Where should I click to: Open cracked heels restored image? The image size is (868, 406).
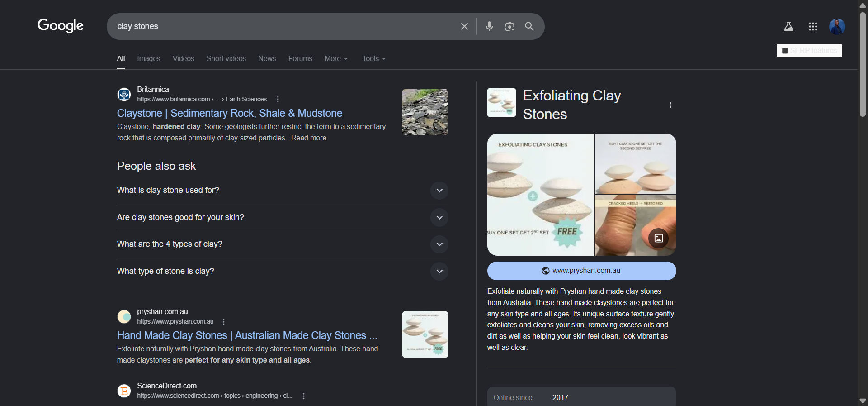click(636, 226)
